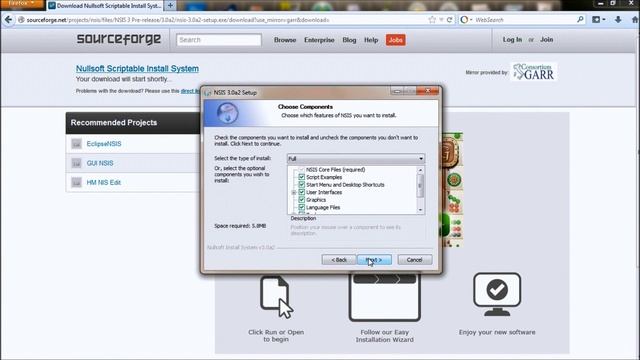Image resolution: width=640 pixels, height=360 pixels.
Task: Go to the browser home page icon
Action: pos(635,20)
